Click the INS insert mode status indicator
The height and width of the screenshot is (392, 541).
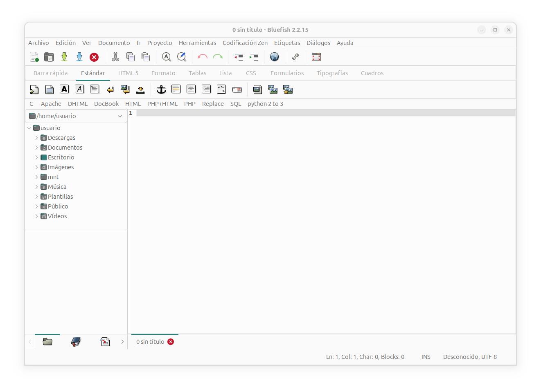click(x=426, y=357)
